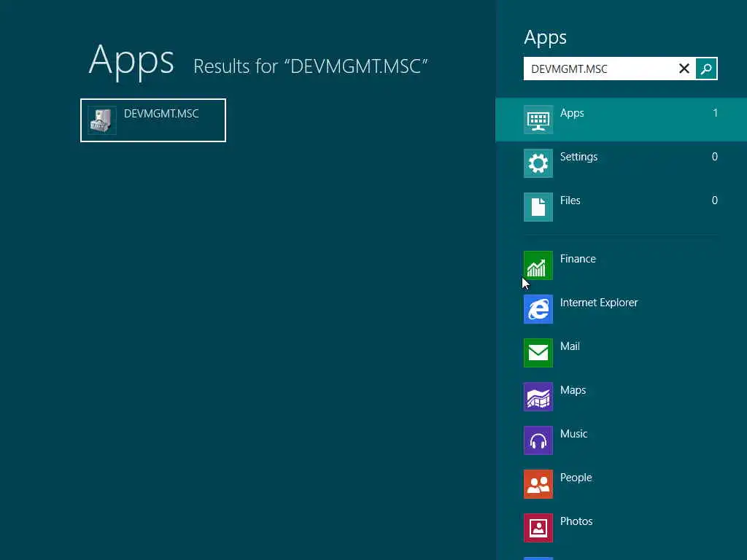Search using Internet Explorer label
747x560 pixels.
599,303
